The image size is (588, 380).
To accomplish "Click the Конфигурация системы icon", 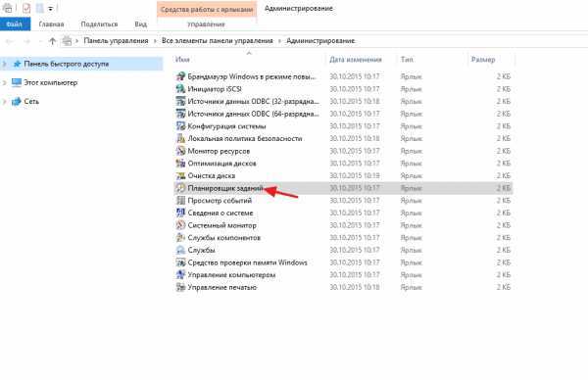I will 180,126.
